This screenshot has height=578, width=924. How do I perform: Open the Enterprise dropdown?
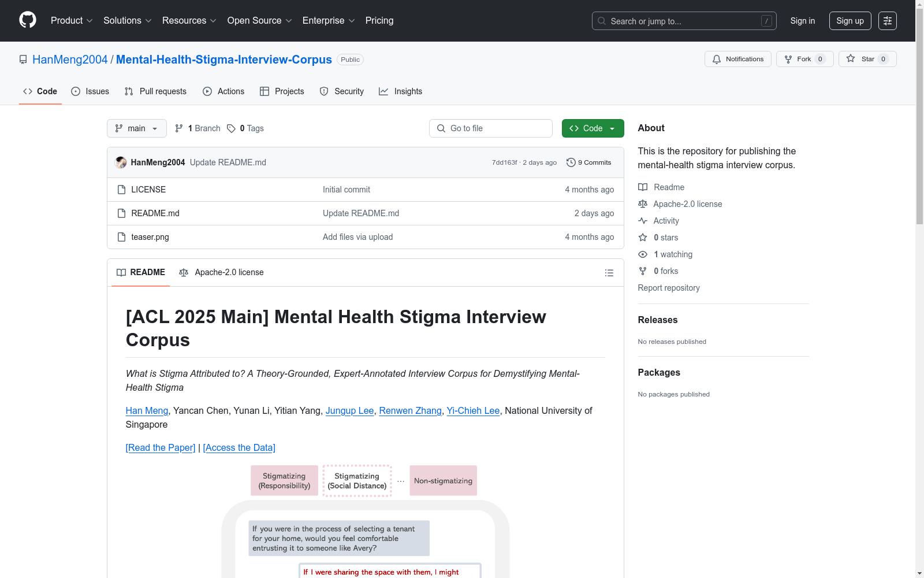(329, 21)
